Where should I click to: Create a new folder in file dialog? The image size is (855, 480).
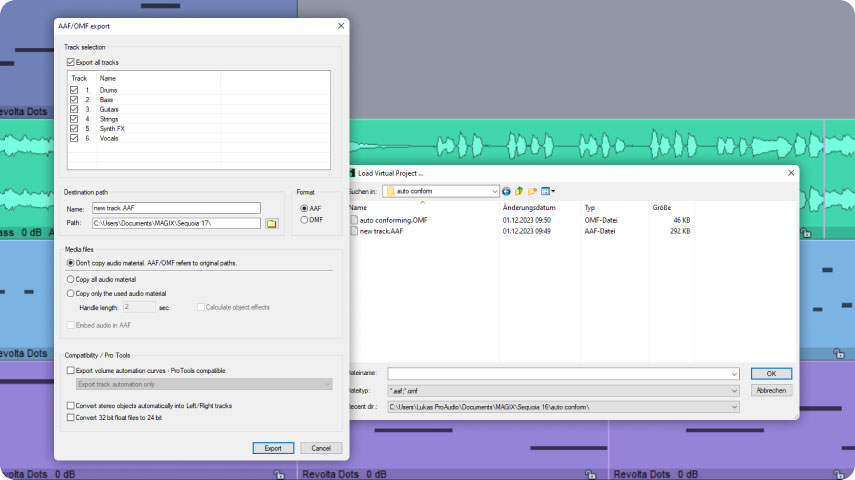click(532, 191)
